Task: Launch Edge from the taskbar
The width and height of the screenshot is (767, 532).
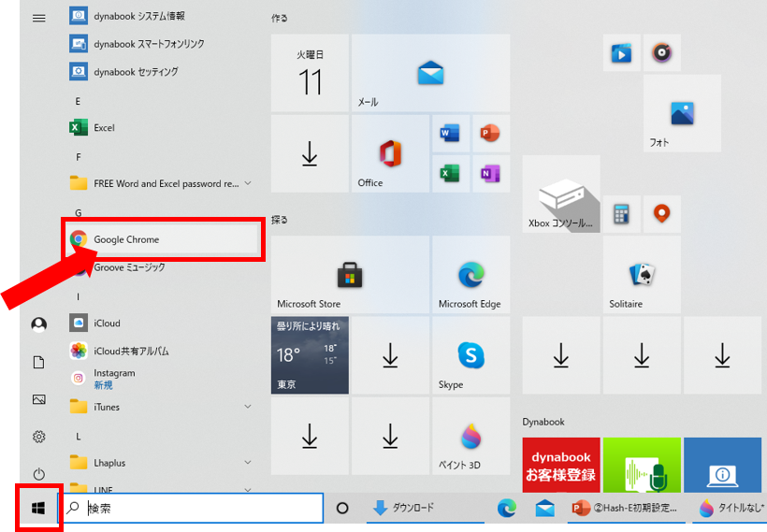Action: pos(507,509)
